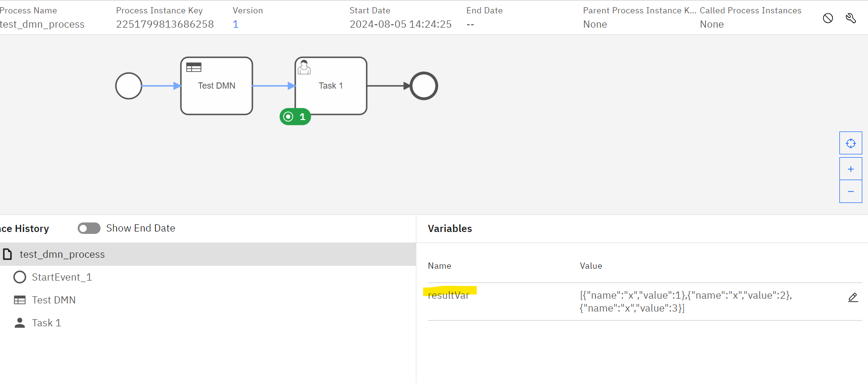Click the green active token badge
The width and height of the screenshot is (868, 383).
[295, 117]
